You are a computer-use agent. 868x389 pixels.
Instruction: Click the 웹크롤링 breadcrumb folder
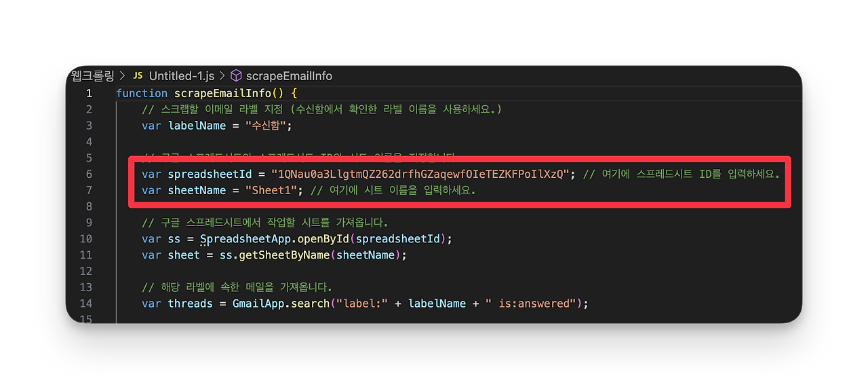click(x=92, y=75)
